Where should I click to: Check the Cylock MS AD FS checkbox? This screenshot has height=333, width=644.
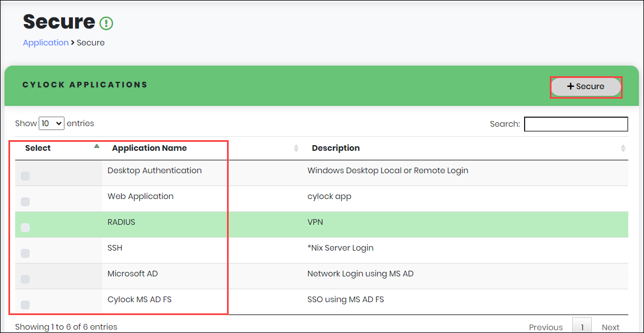click(25, 304)
